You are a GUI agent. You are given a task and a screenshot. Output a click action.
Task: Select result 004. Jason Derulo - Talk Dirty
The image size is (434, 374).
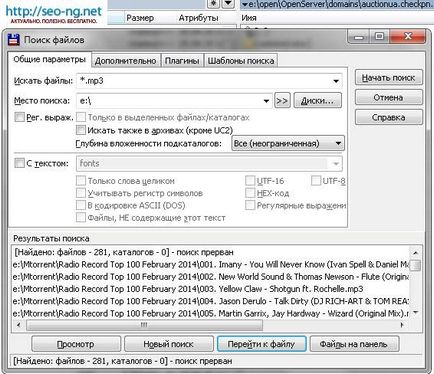[211, 301]
